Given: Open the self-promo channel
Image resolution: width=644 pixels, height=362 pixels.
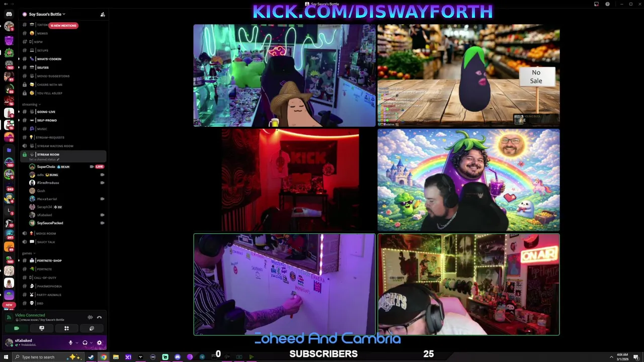Looking at the screenshot, I should [x=63, y=120].
